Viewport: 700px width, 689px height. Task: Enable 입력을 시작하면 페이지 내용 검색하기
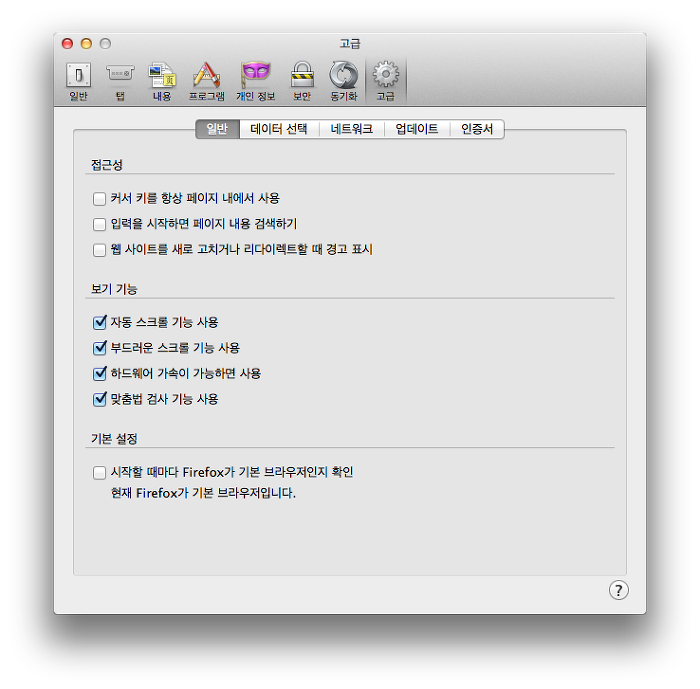(99, 224)
